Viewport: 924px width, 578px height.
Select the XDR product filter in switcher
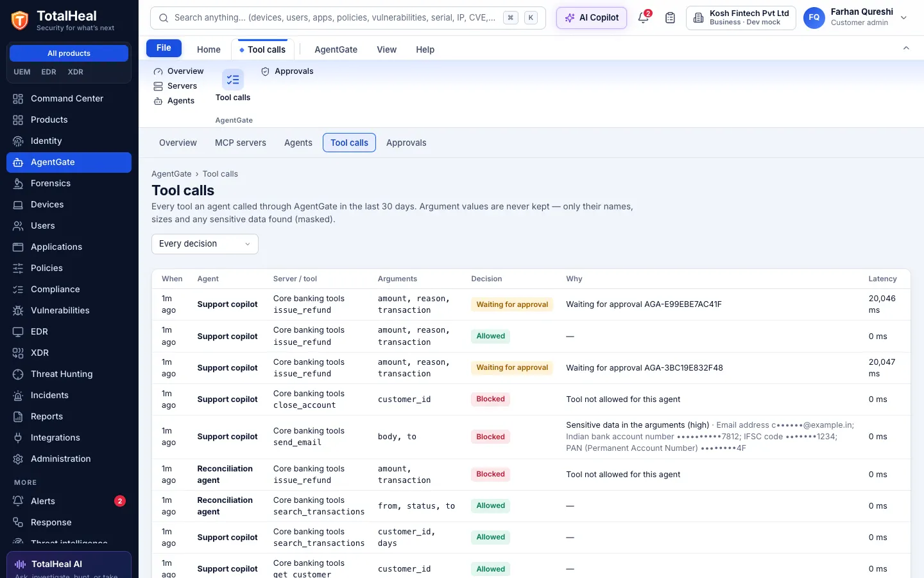click(x=76, y=72)
